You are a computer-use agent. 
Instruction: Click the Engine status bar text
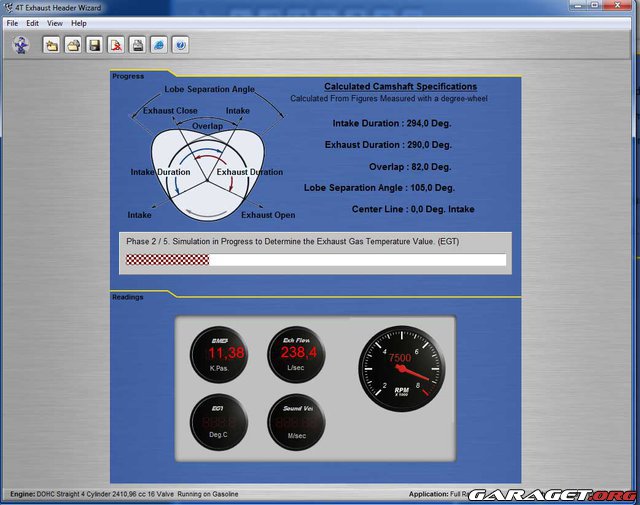click(x=125, y=494)
